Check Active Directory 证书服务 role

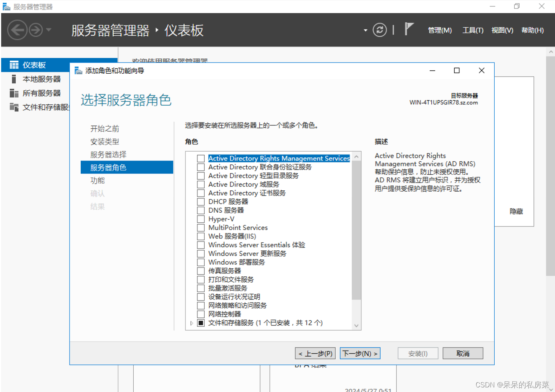click(x=201, y=193)
